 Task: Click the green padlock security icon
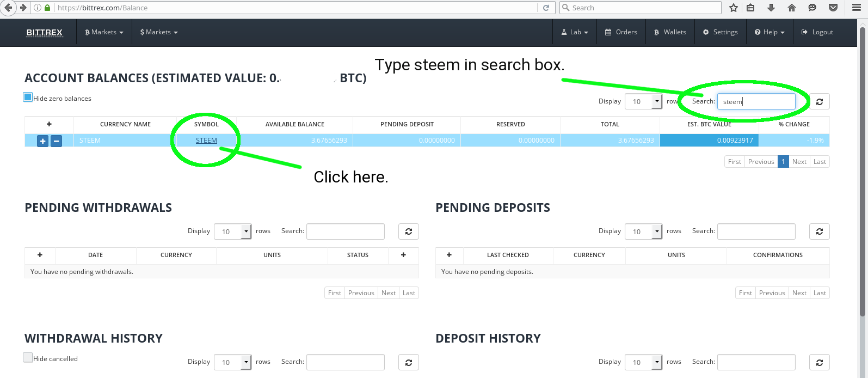tap(47, 8)
